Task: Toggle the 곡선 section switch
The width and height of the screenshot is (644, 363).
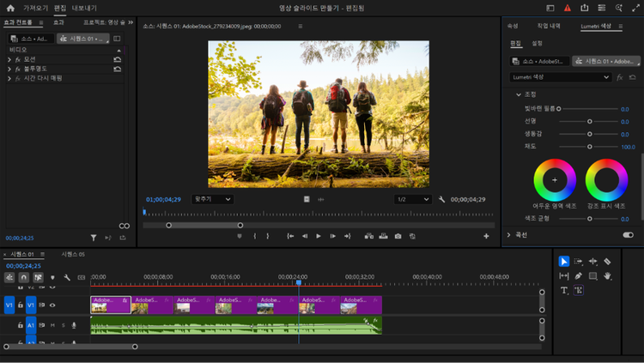Action: click(x=628, y=234)
